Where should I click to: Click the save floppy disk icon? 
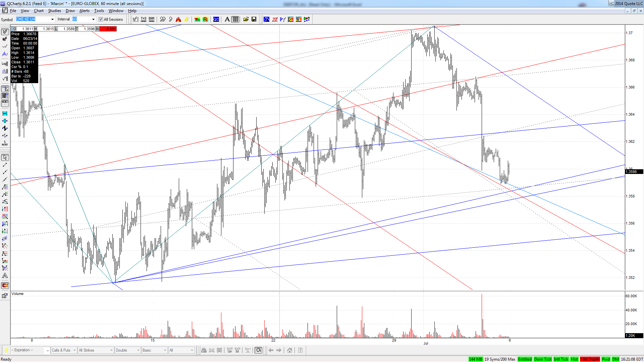tap(254, 19)
